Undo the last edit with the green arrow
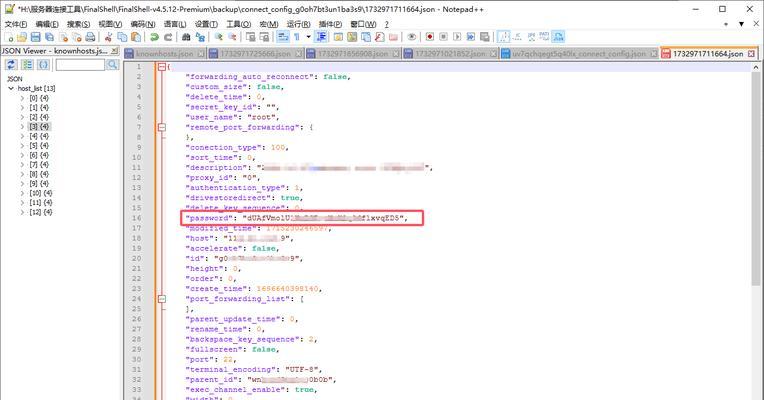The width and height of the screenshot is (764, 400). (x=154, y=37)
